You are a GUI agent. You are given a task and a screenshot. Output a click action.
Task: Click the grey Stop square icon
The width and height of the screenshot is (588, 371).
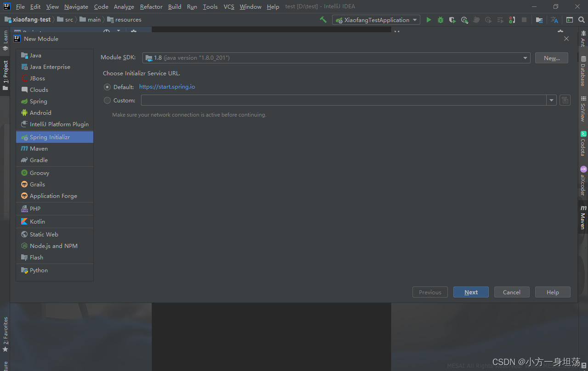pos(524,20)
